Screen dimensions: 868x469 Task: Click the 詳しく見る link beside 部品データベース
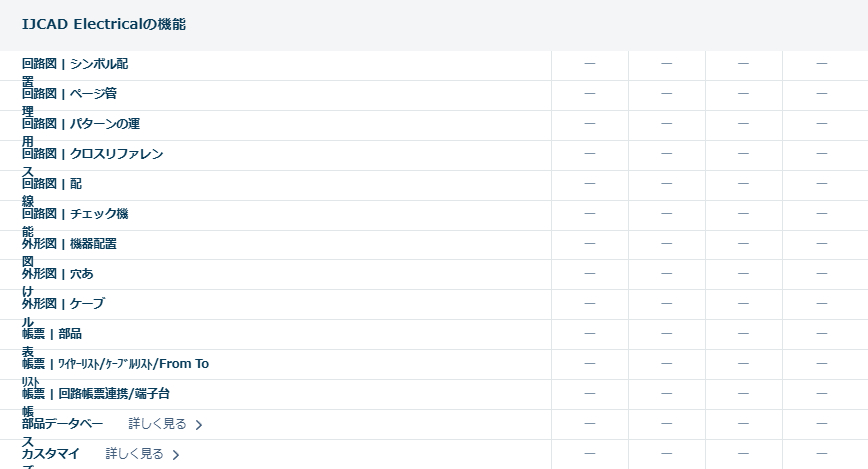tap(157, 424)
